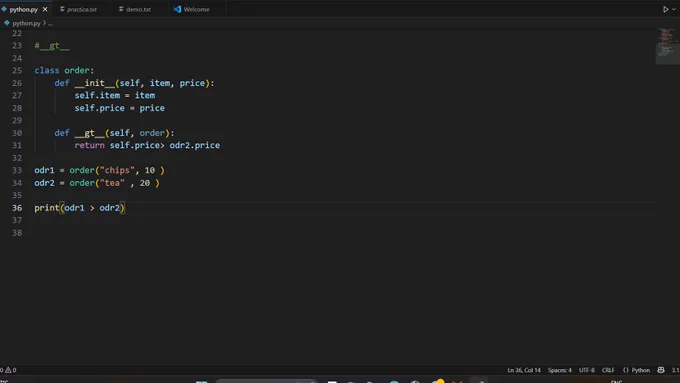Run the Python file with play icon

click(665, 9)
